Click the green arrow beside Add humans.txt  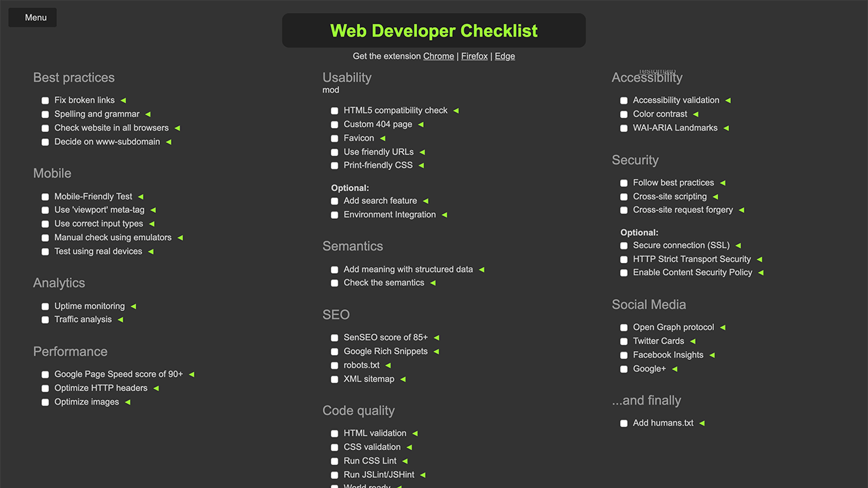702,424
